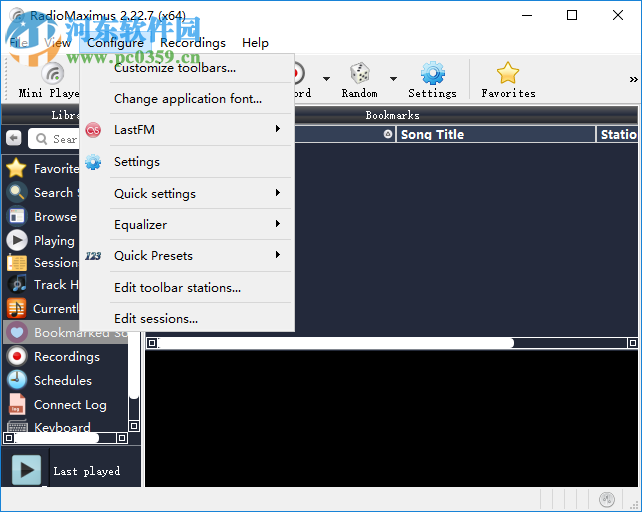The width and height of the screenshot is (642, 512).
Task: Select the Library panel header tab
Action: 66,115
